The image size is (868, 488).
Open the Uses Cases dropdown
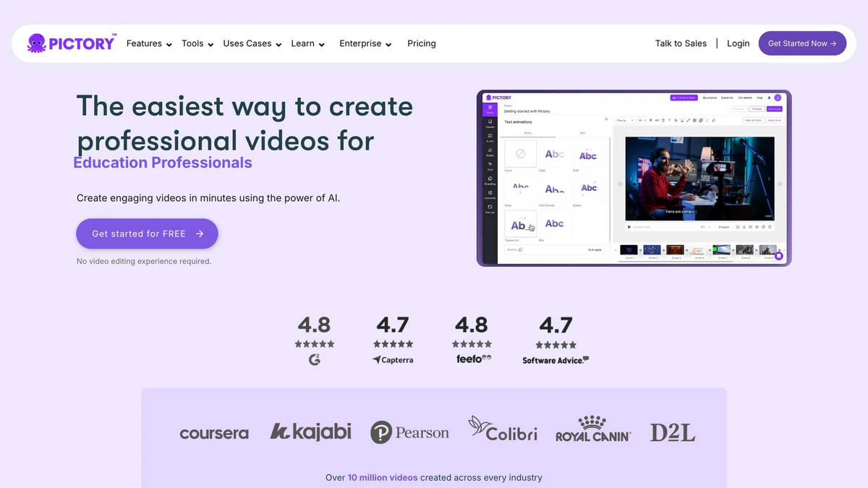pyautogui.click(x=252, y=43)
